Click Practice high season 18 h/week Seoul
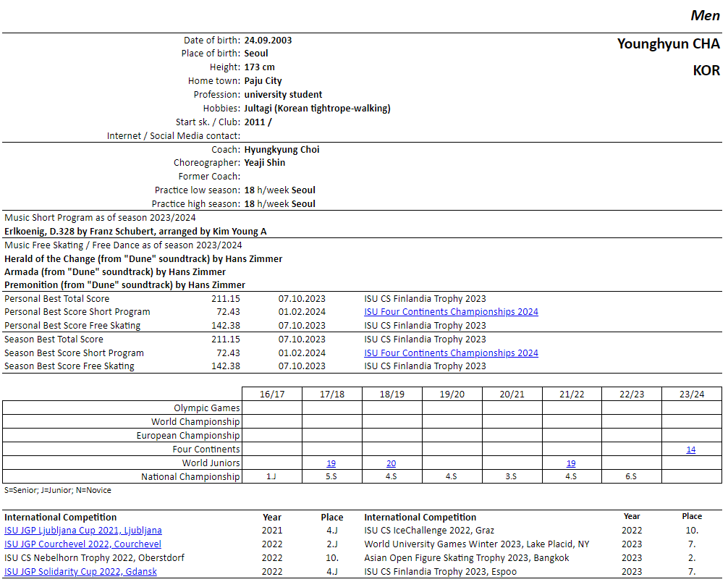 tap(279, 204)
